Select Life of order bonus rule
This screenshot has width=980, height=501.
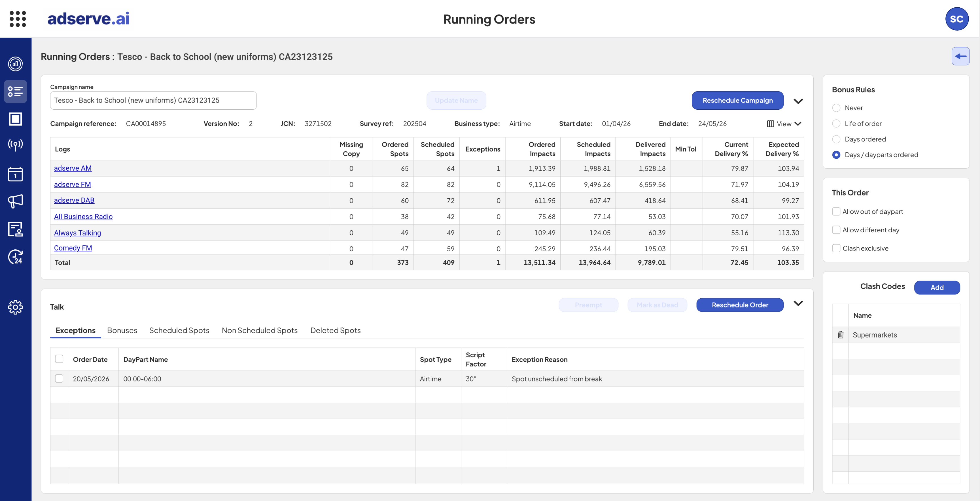pos(836,124)
